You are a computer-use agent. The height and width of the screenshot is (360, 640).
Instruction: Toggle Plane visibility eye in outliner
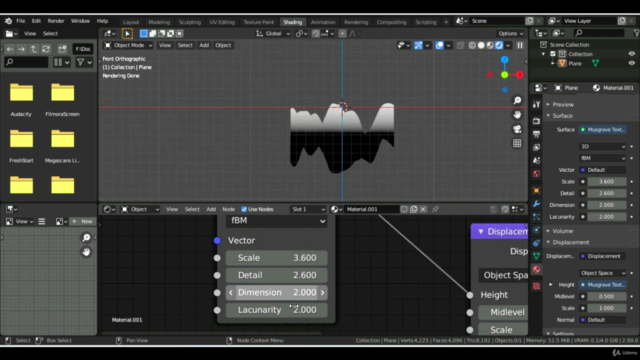pyautogui.click(x=631, y=63)
